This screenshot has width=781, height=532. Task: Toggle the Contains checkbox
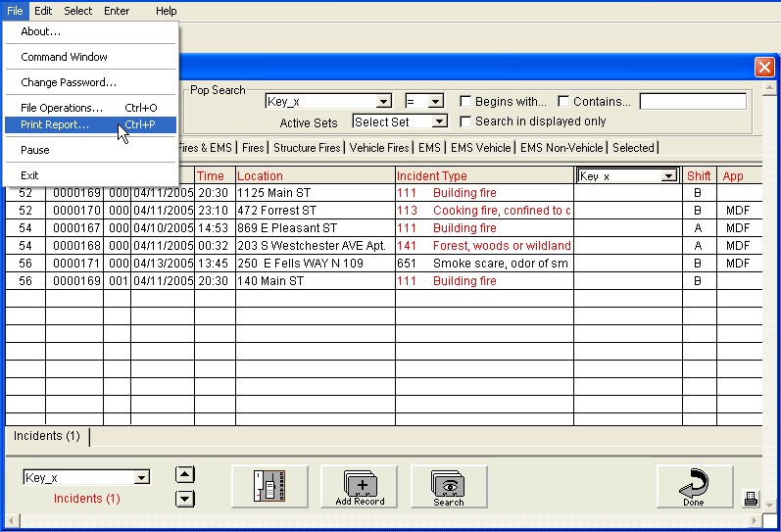pos(563,102)
